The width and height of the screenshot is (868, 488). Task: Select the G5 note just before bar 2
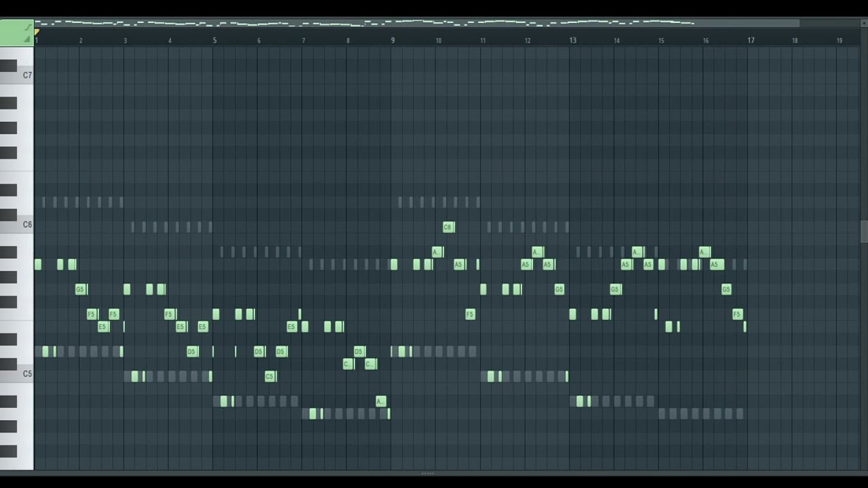coord(81,289)
